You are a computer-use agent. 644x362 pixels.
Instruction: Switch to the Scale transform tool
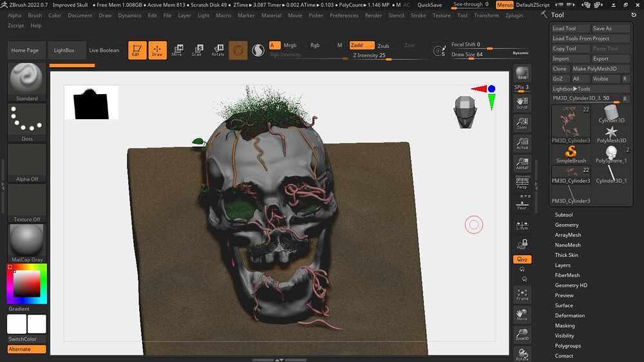pos(197,50)
